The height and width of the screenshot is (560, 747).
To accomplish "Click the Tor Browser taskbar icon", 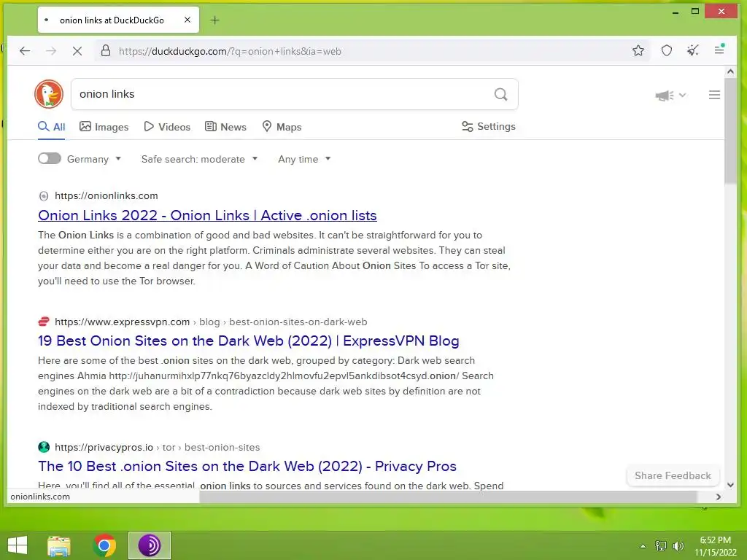I will point(149,545).
